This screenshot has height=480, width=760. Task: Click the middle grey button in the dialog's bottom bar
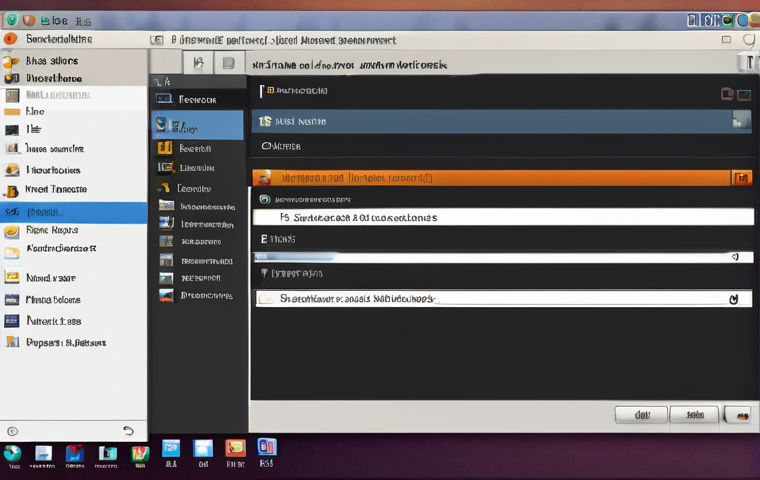pyautogui.click(x=695, y=415)
